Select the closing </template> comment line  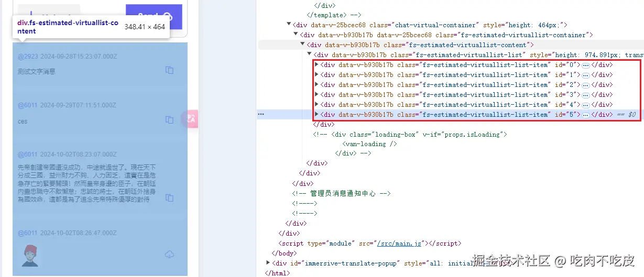(x=334, y=15)
